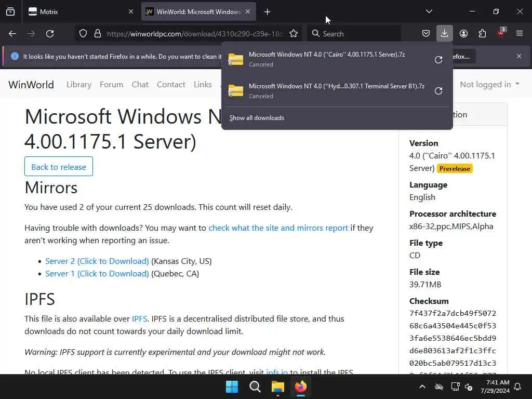Open Firefox View workspace icon
Viewport: 532px width, 399px height.
[x=10, y=12]
